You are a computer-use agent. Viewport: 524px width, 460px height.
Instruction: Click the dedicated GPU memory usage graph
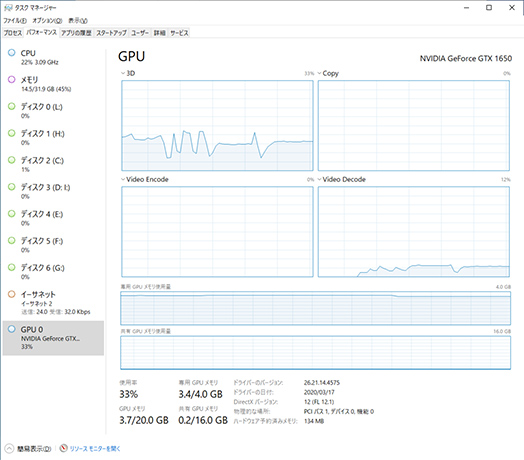[x=315, y=308]
